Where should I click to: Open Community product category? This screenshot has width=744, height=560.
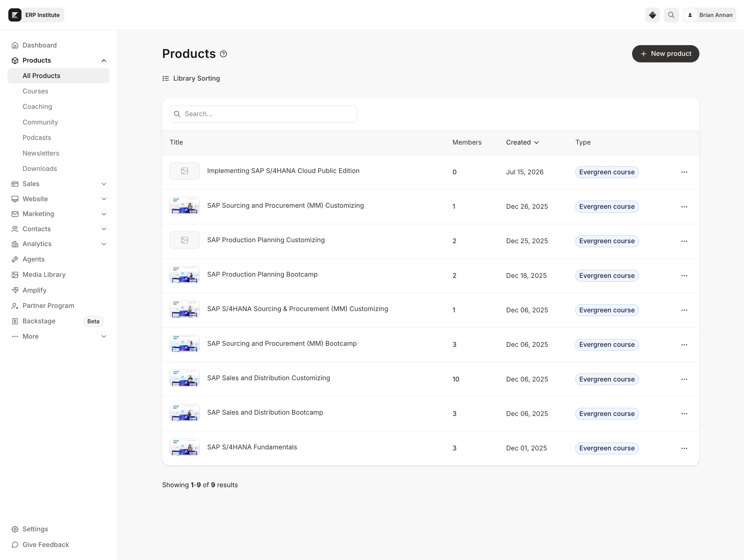click(40, 122)
